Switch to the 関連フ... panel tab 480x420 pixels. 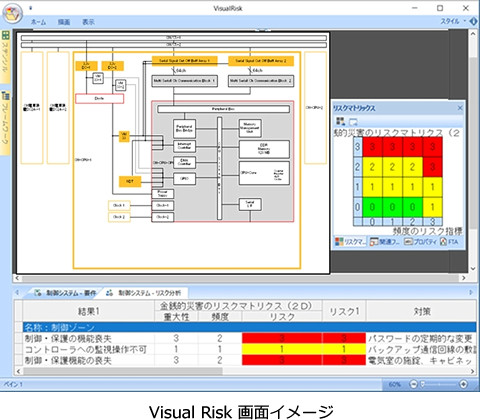point(384,242)
